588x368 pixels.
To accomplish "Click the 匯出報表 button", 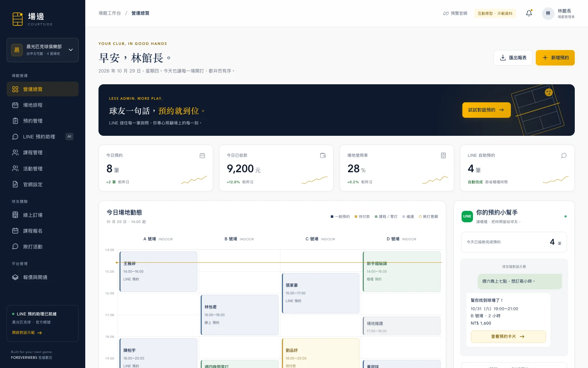I will coord(513,58).
